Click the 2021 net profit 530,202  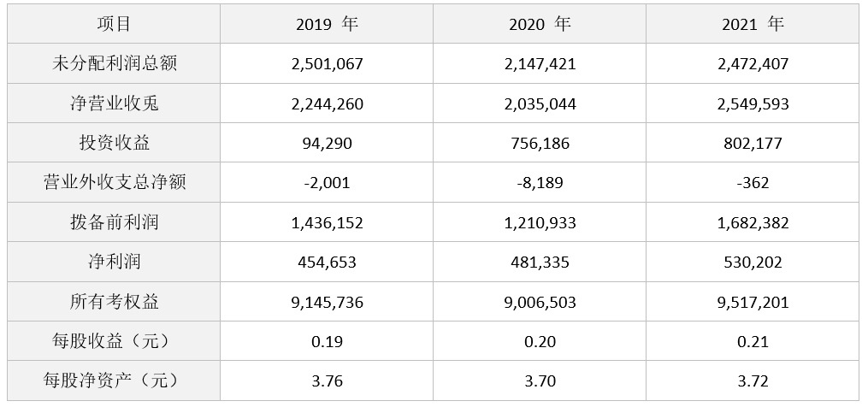click(753, 262)
